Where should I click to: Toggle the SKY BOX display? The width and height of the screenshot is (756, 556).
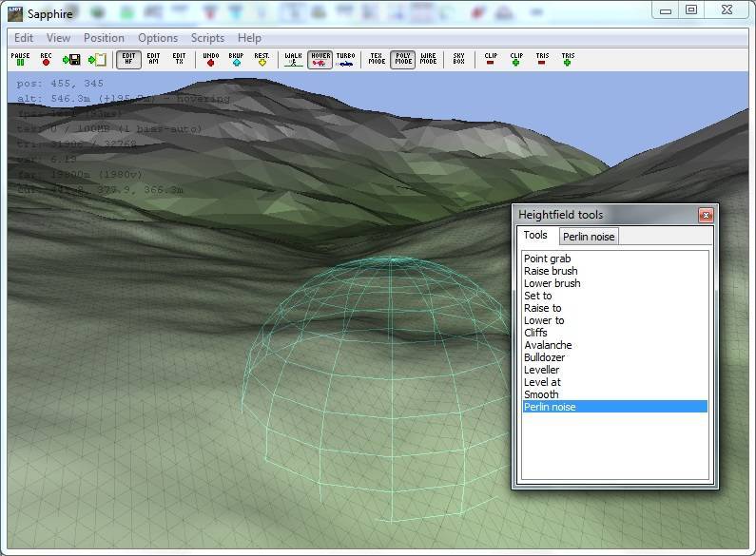click(x=459, y=60)
